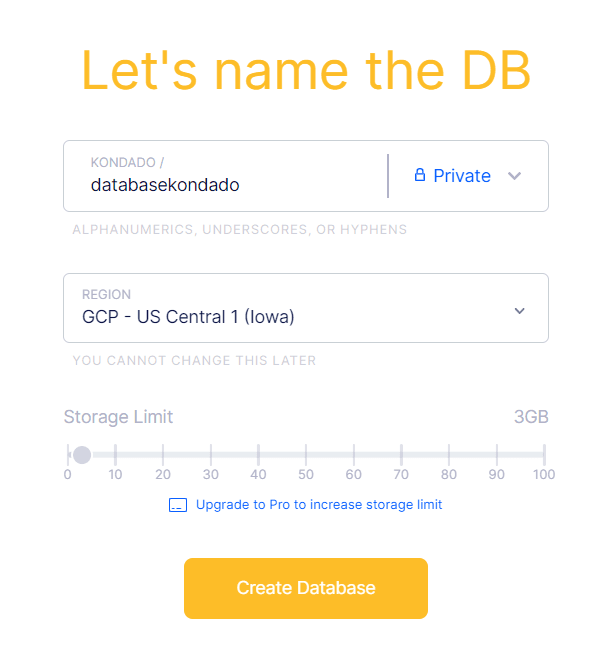This screenshot has height=657, width=612.
Task: Expand the region list using its chevron
Action: pos(519,310)
